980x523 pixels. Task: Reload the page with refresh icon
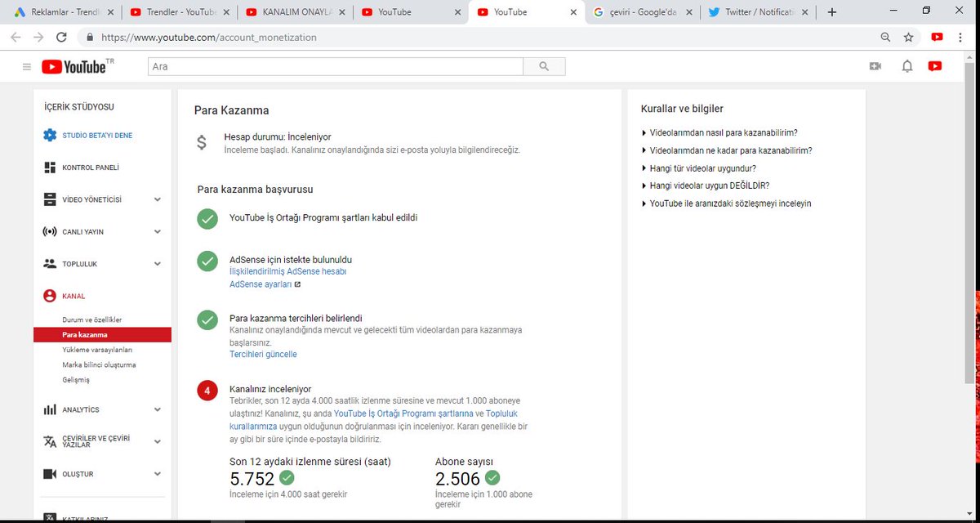(61, 37)
